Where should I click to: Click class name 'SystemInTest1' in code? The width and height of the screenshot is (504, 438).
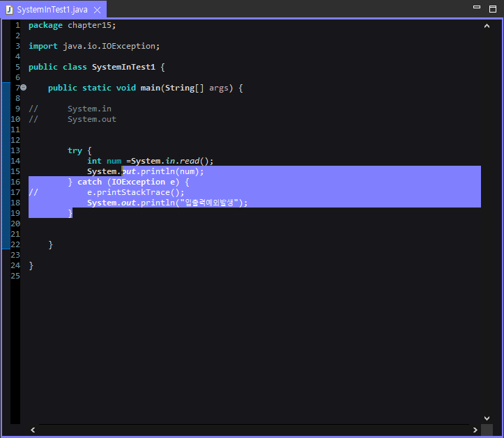coord(123,67)
